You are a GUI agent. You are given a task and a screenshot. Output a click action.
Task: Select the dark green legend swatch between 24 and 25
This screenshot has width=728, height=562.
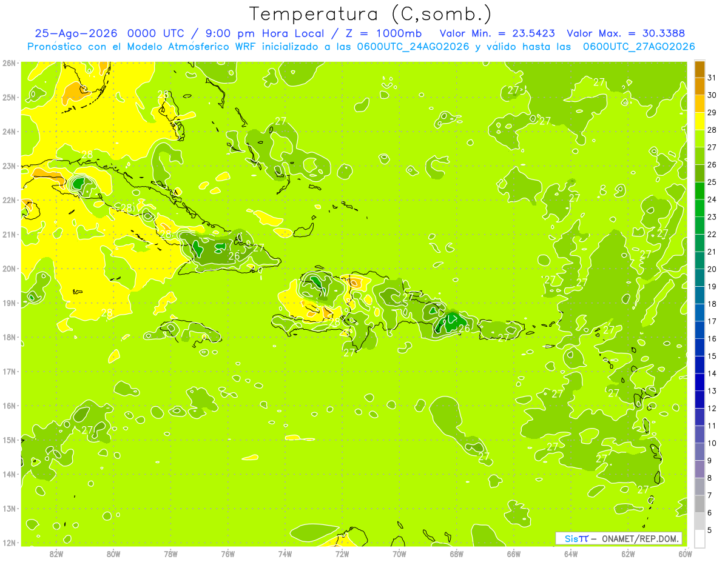pyautogui.click(x=699, y=191)
